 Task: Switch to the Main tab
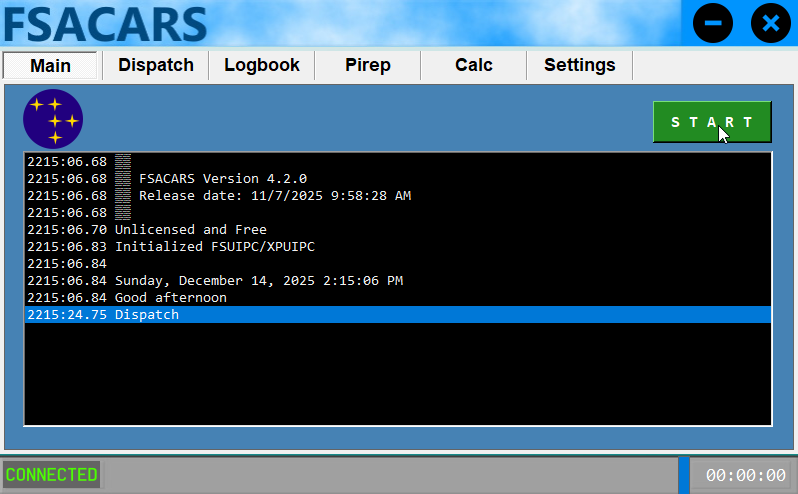pyautogui.click(x=50, y=66)
